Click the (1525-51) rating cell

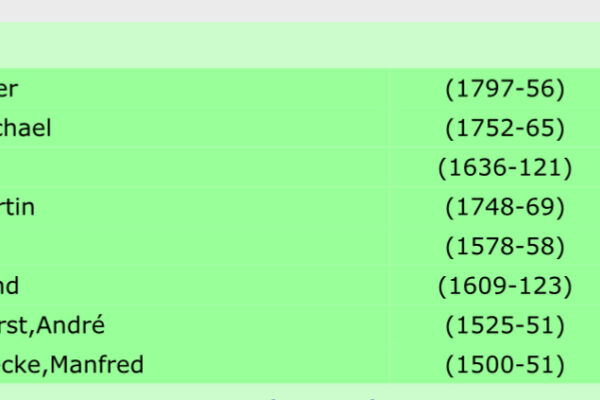[x=505, y=325]
